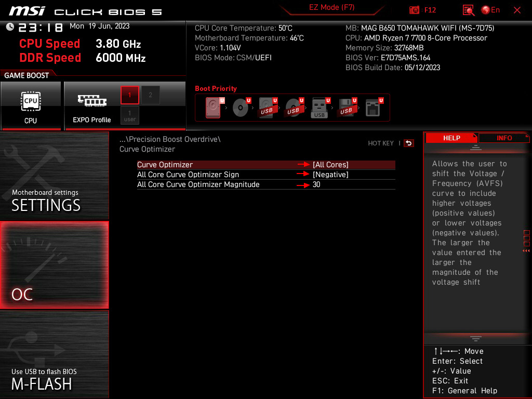Click the CPU Core Temperature reading
This screenshot has height=399, width=532.
coord(243,28)
